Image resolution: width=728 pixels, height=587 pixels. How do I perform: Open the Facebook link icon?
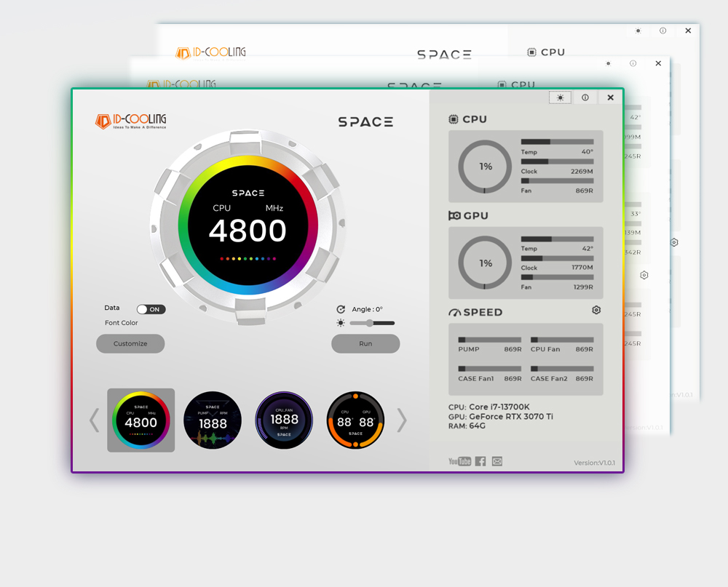tap(480, 461)
